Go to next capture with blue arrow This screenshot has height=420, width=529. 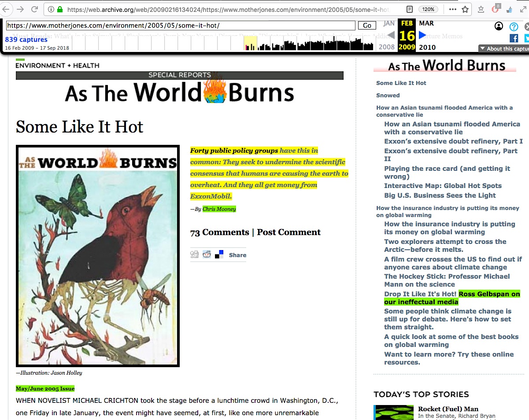[422, 35]
